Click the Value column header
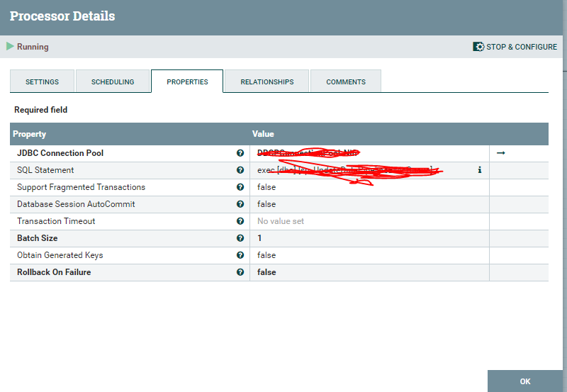Screen dimensions: 567x392 263,134
